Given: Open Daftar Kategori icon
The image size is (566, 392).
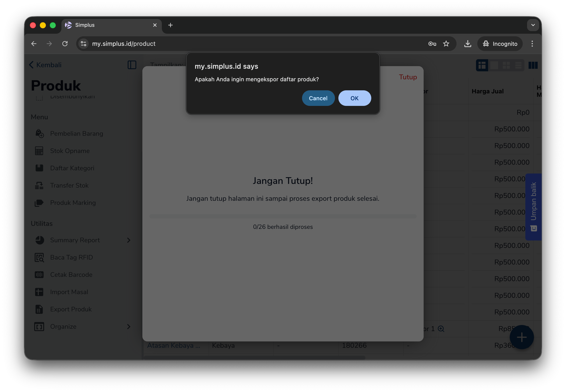Looking at the screenshot, I should pos(39,168).
